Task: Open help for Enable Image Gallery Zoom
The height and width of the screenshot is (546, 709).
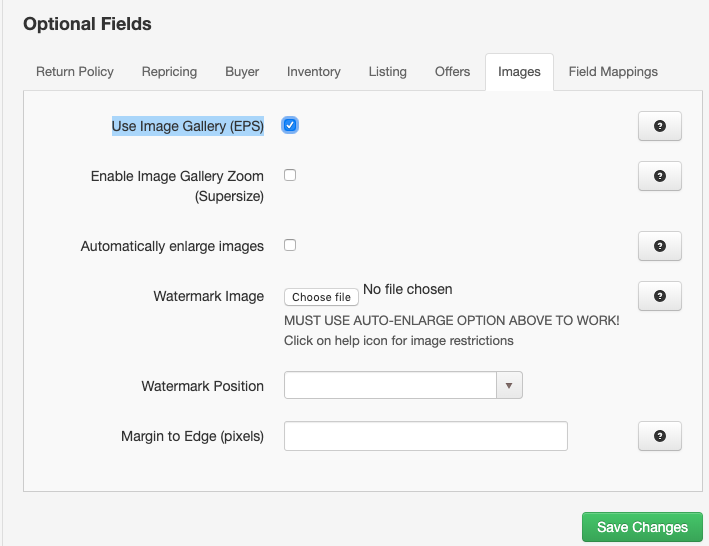Action: [659, 176]
